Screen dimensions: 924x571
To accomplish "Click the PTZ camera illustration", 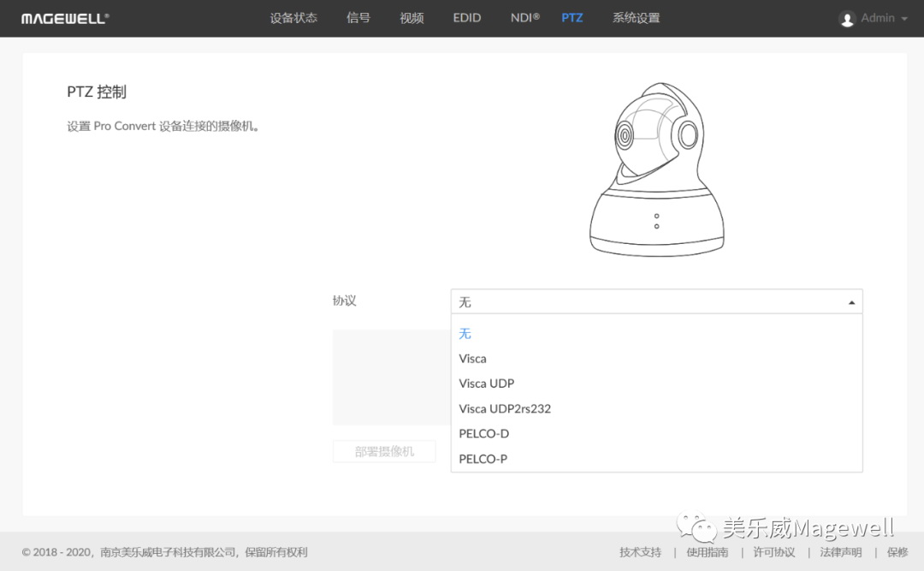I will point(656,170).
